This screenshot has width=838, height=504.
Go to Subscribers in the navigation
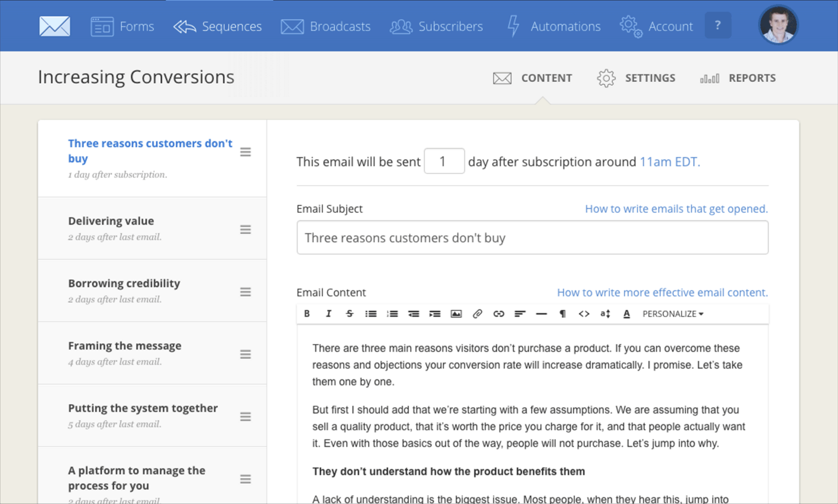[436, 26]
